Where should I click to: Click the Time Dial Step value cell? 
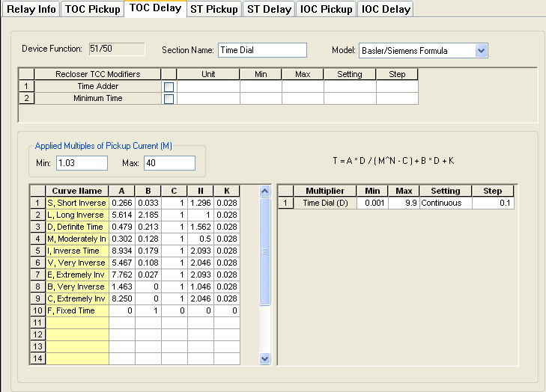(x=493, y=203)
